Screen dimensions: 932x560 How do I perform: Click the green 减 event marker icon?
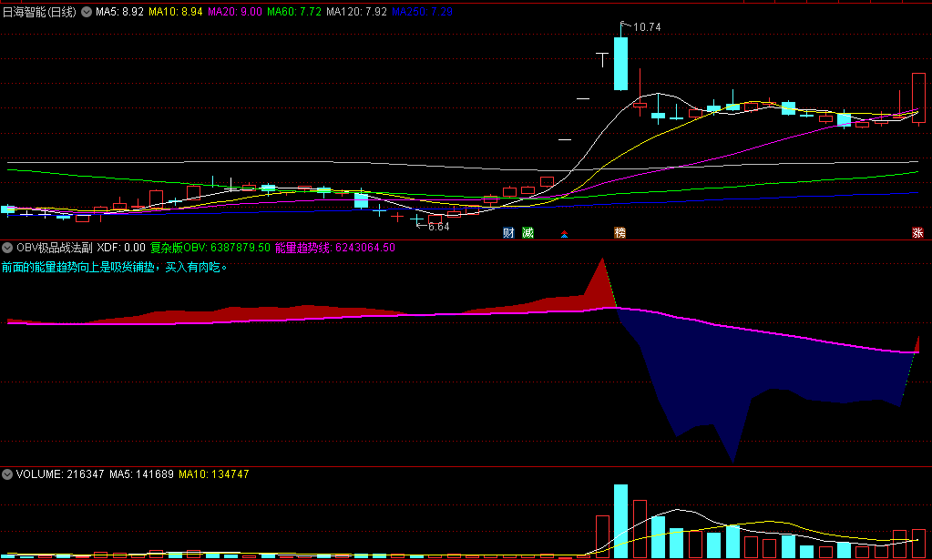[x=527, y=233]
